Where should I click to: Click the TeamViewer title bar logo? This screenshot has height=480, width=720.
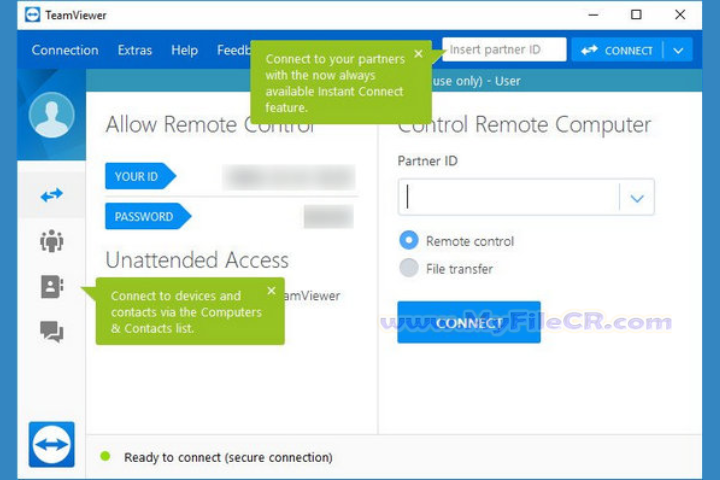coord(33,15)
